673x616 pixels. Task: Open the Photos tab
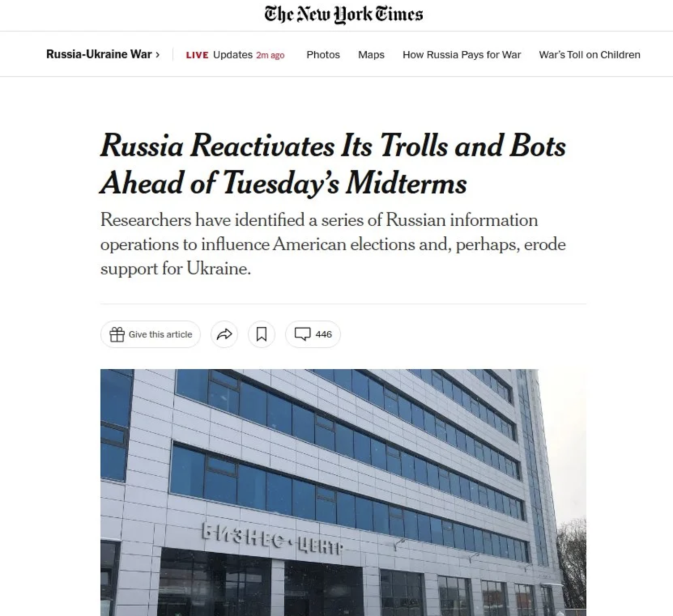(323, 55)
